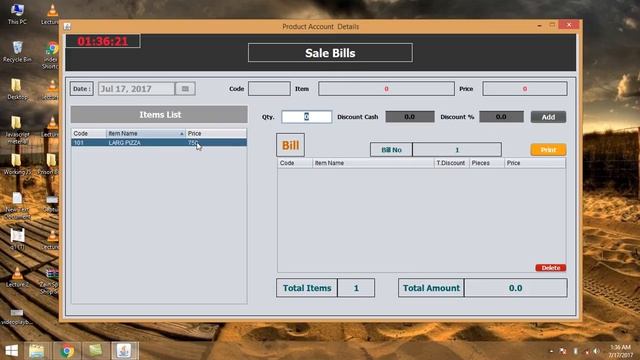Viewport: 640px width, 360px height.
Task: Click the date field Jul 17, 2017
Action: pyautogui.click(x=136, y=89)
